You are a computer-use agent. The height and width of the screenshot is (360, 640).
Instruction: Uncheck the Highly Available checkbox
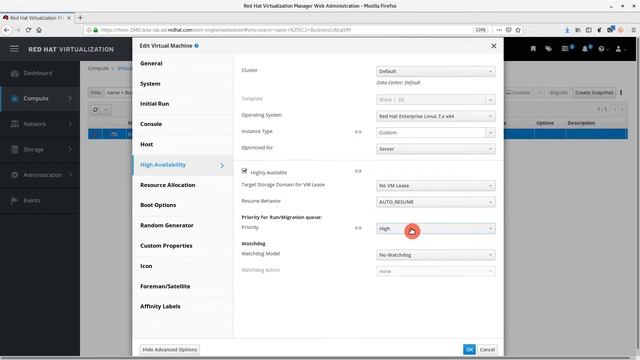coord(244,171)
